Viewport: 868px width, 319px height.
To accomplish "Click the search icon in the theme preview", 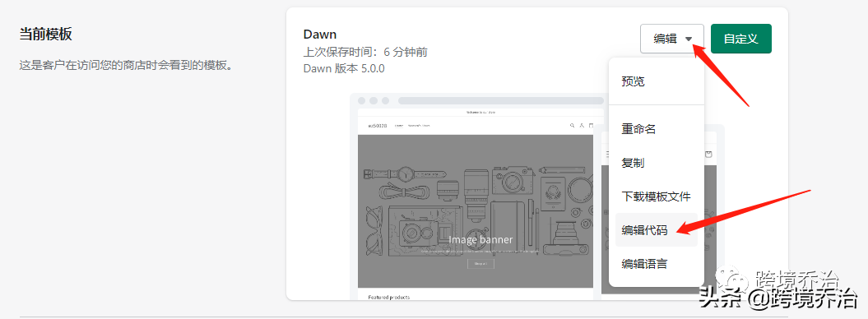I will [573, 126].
